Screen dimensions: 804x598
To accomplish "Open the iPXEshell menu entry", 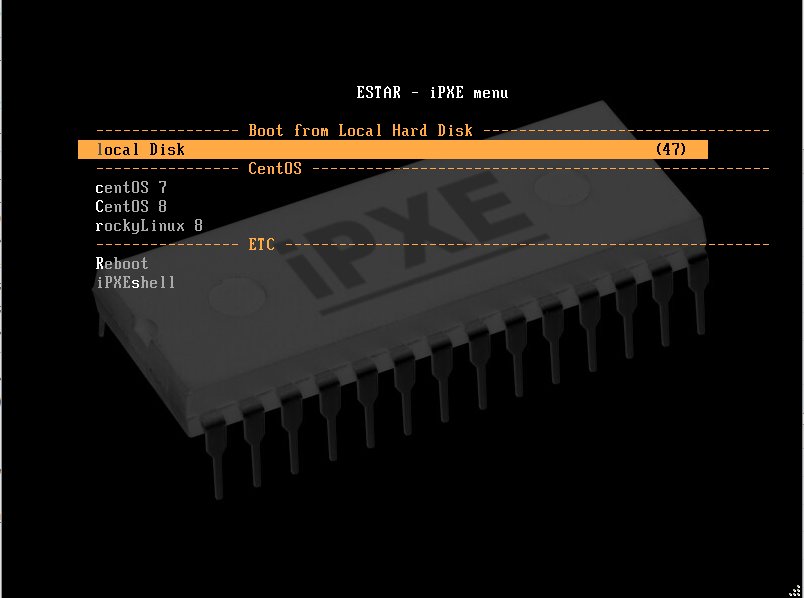I will point(136,282).
